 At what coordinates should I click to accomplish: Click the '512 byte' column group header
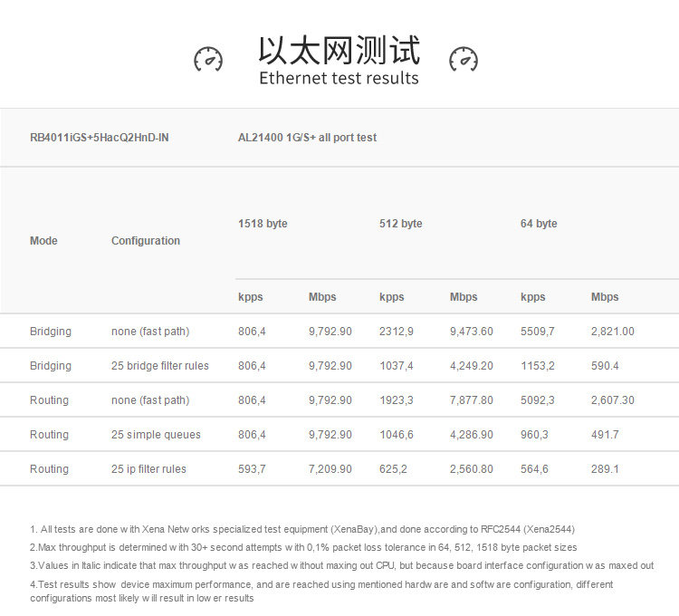400,224
